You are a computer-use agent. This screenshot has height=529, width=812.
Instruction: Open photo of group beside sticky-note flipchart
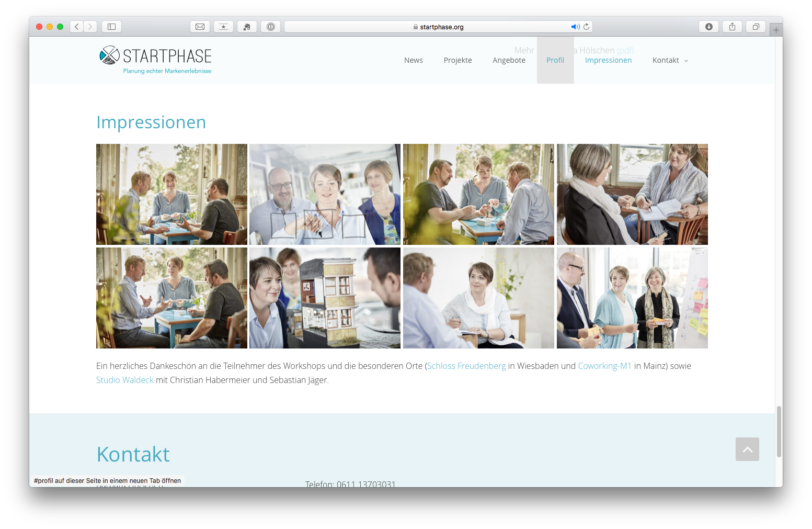(x=632, y=298)
